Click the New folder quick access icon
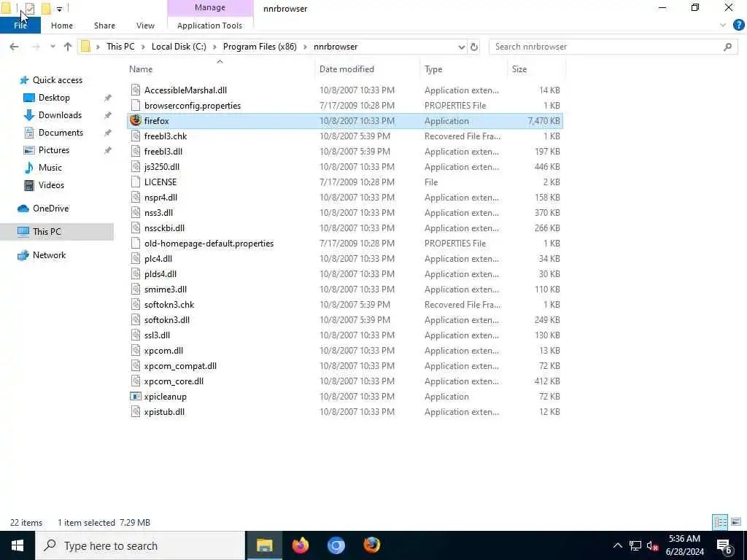 46,8
